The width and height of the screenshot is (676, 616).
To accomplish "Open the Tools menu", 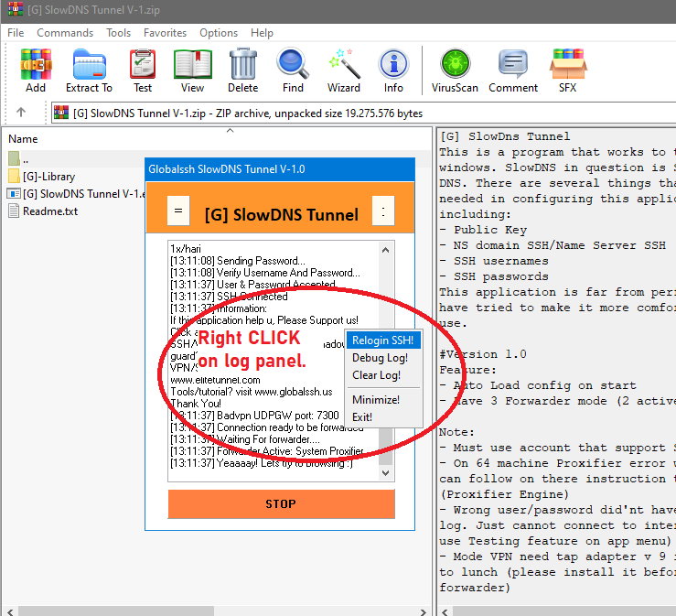I will tap(118, 33).
